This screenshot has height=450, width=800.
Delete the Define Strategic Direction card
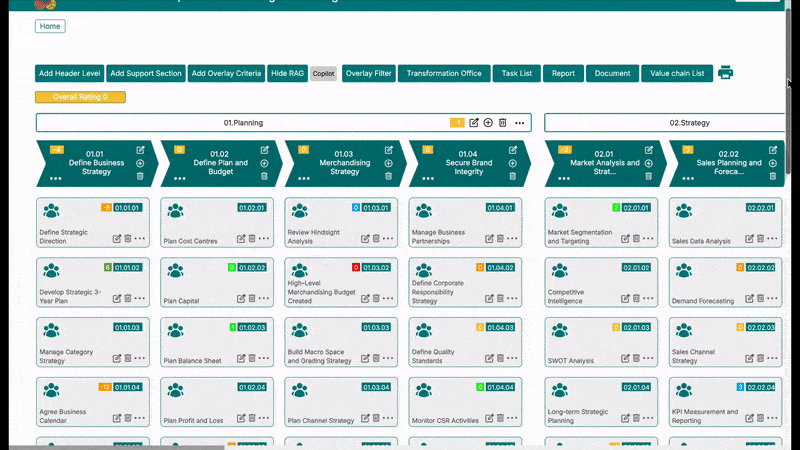pyautogui.click(x=128, y=238)
